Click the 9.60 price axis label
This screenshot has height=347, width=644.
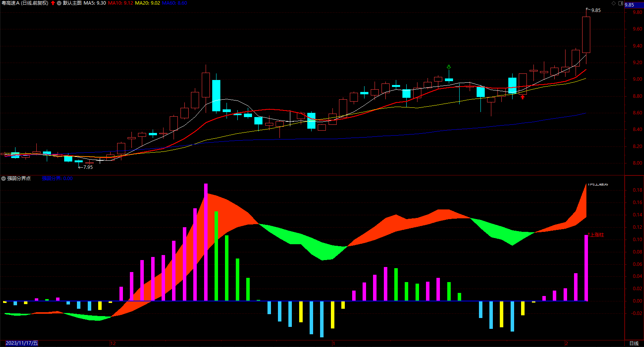coord(637,29)
